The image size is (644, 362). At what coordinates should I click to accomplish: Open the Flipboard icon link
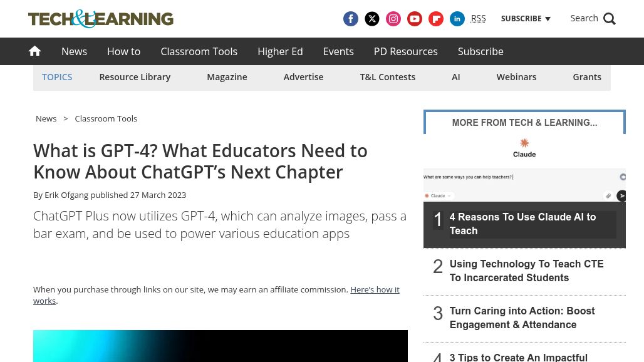436,19
